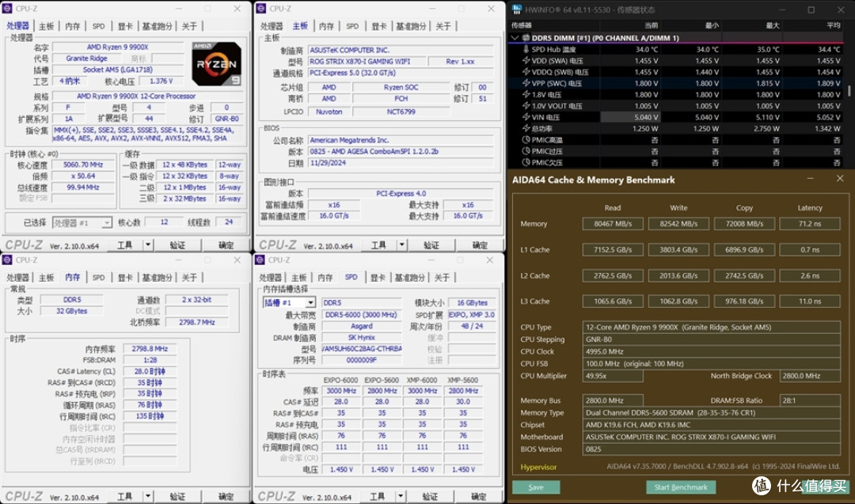Click 验证 in the CPU-Z processor window
Screen dimensions: 855x504
point(177,245)
